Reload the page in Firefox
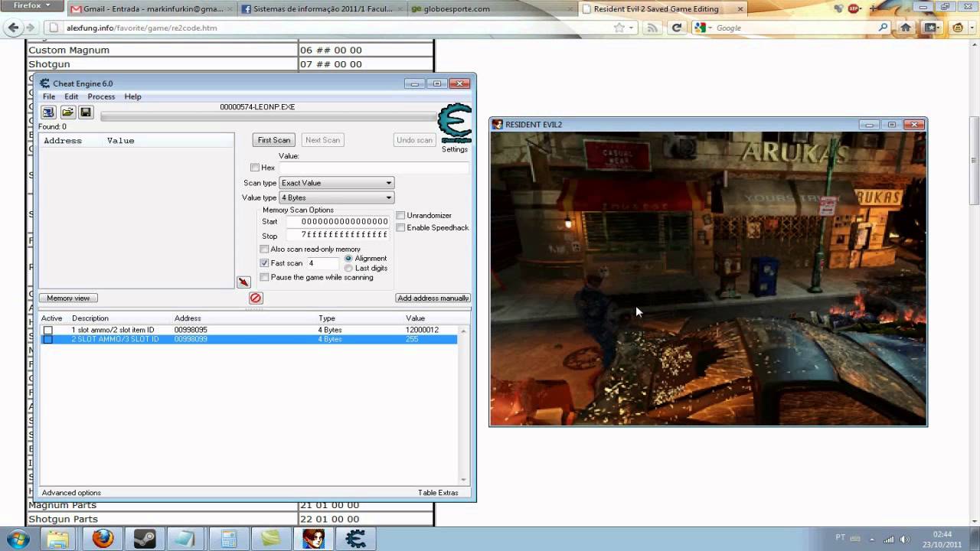The width and height of the screenshot is (980, 551). (676, 28)
